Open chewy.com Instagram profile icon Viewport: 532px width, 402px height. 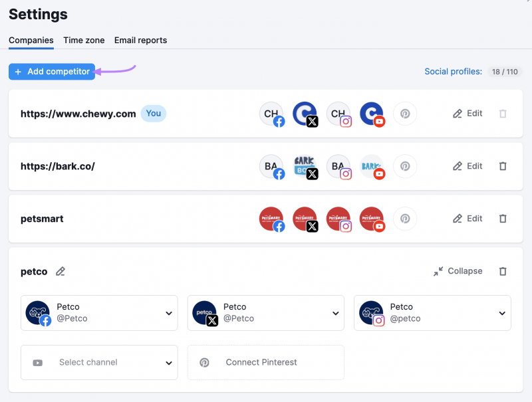(338, 114)
